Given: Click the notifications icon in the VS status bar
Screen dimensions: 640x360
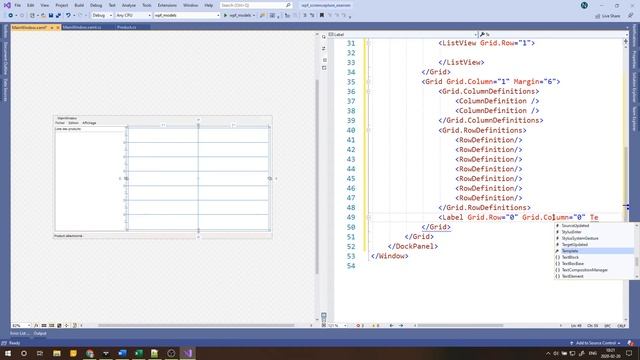Looking at the screenshot, I should [631, 343].
